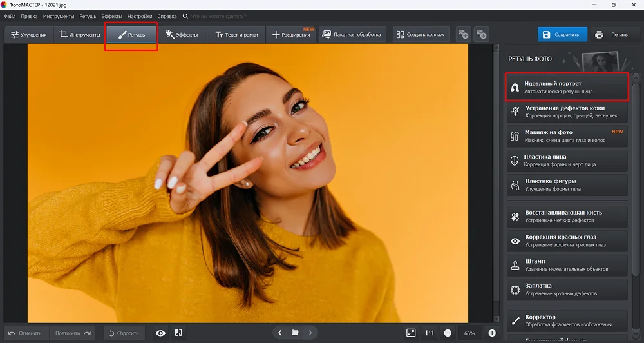This screenshot has height=343, width=644.
Task: Open the Справка menu
Action: click(167, 17)
